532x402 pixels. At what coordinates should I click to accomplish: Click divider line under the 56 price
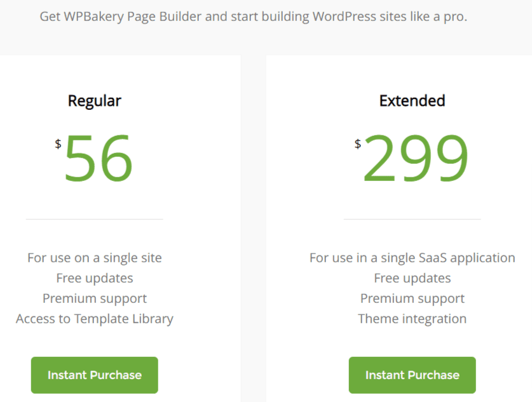94,219
